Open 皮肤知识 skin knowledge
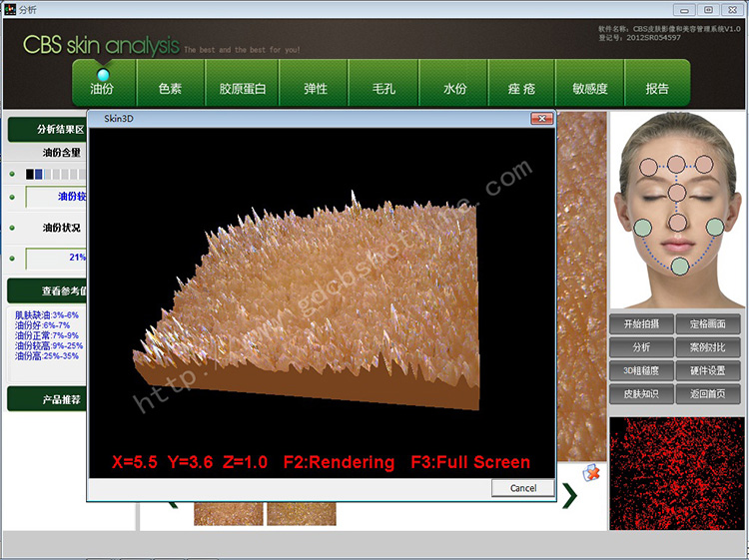This screenshot has height=560, width=749. (641, 394)
